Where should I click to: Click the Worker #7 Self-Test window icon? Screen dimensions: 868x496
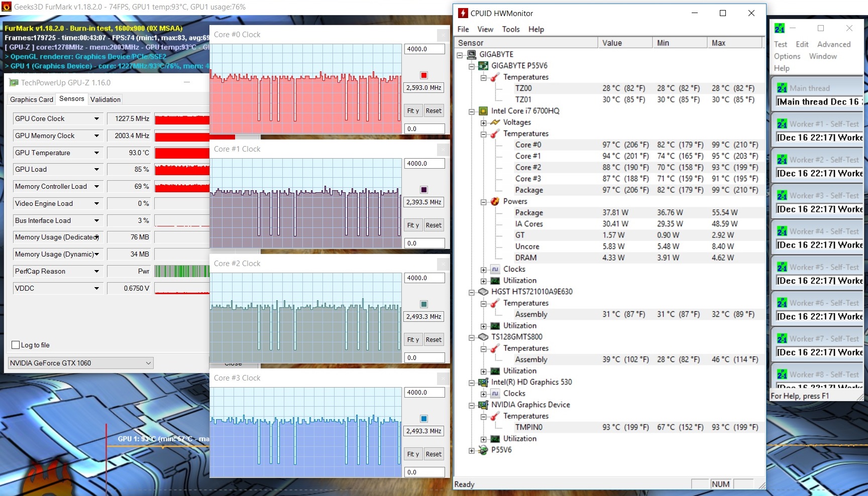pyautogui.click(x=782, y=339)
